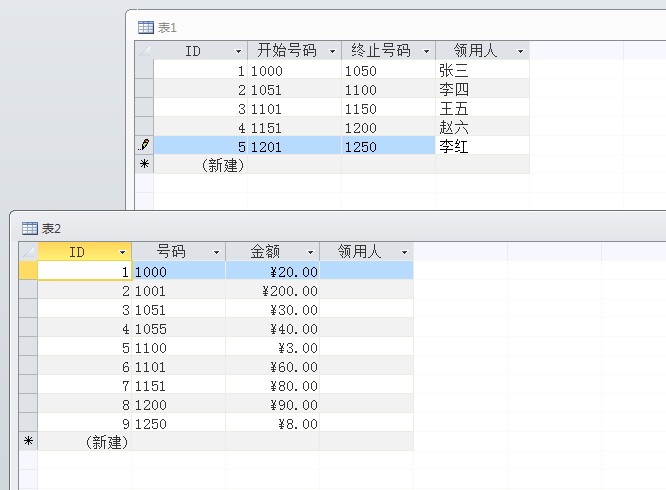Screen dimensions: 666x490
Task: Click the 赵六 cell in 表1
Action: [482, 127]
